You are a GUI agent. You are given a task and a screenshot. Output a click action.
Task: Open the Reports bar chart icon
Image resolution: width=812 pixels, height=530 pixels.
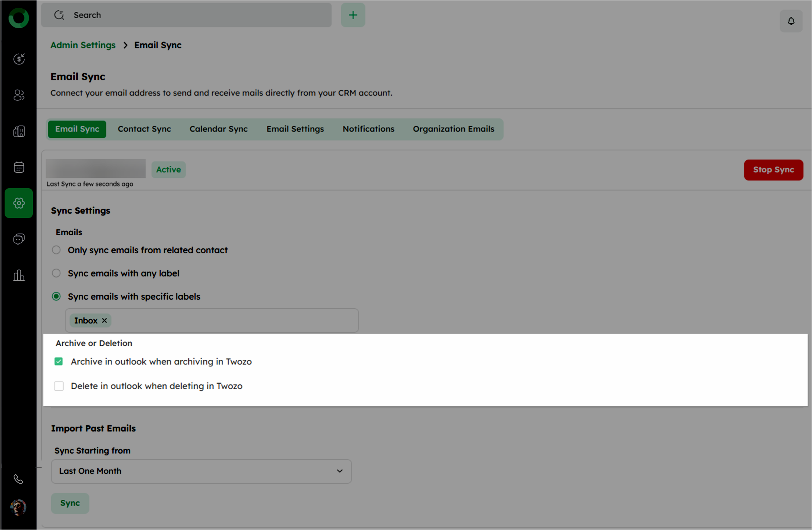[x=19, y=275]
